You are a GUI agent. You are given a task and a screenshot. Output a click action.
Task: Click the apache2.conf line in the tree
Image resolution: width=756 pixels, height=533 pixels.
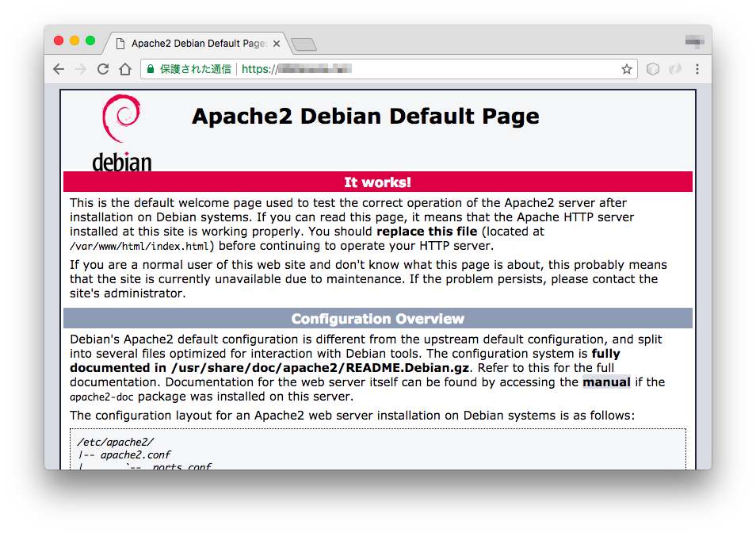[136, 454]
